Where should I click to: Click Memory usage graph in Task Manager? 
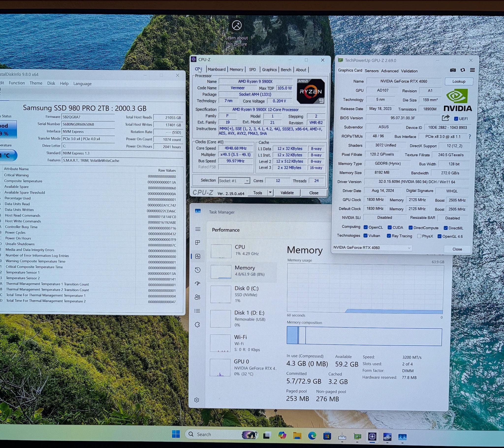pyautogui.click(x=365, y=288)
